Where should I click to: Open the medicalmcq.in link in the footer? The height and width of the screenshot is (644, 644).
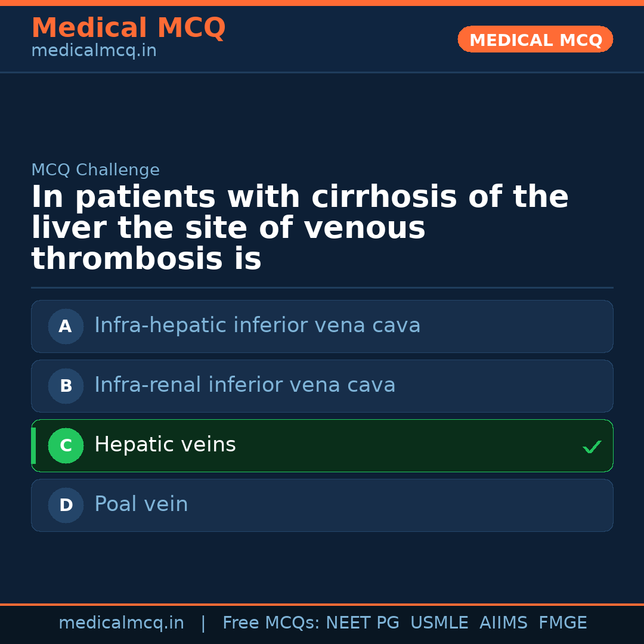(121, 623)
